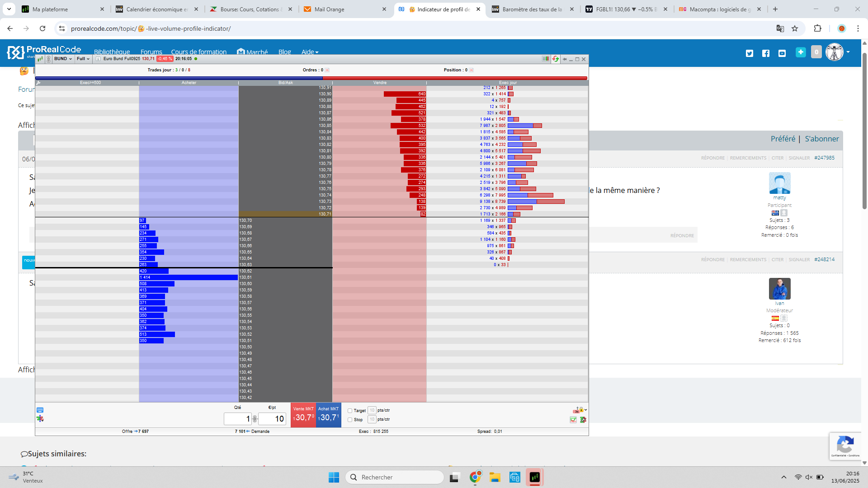Click the wrench settings icon in column header
Image resolution: width=868 pixels, height=488 pixels.
pyautogui.click(x=38, y=83)
